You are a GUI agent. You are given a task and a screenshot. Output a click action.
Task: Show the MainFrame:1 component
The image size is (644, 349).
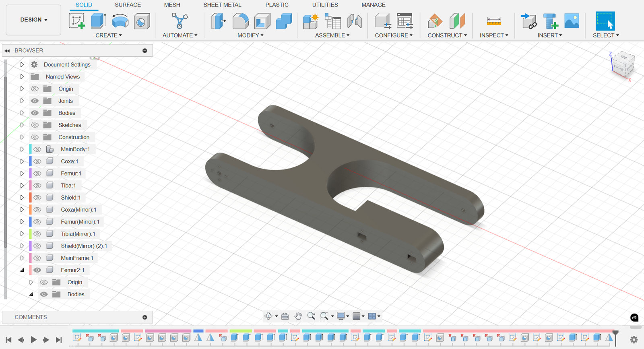click(x=37, y=258)
